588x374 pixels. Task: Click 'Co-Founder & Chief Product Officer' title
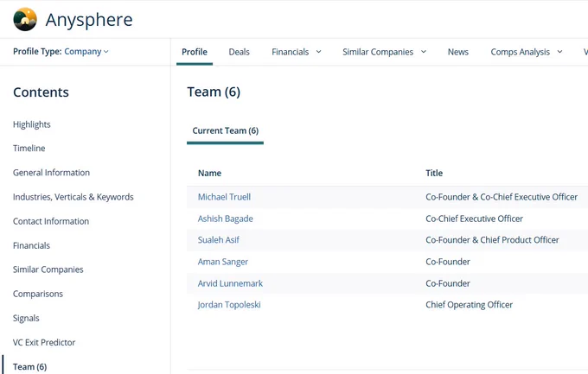(x=492, y=240)
